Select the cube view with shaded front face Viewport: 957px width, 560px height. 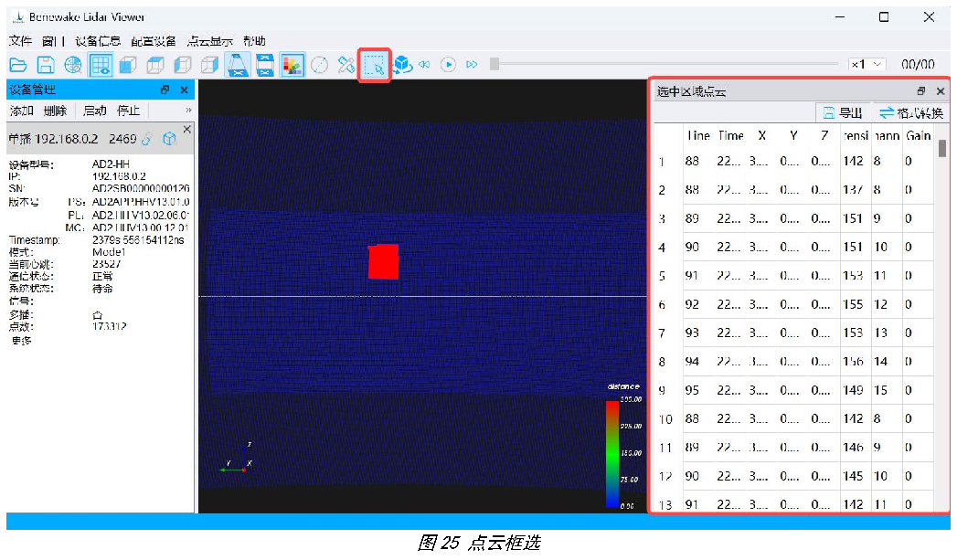point(128,65)
